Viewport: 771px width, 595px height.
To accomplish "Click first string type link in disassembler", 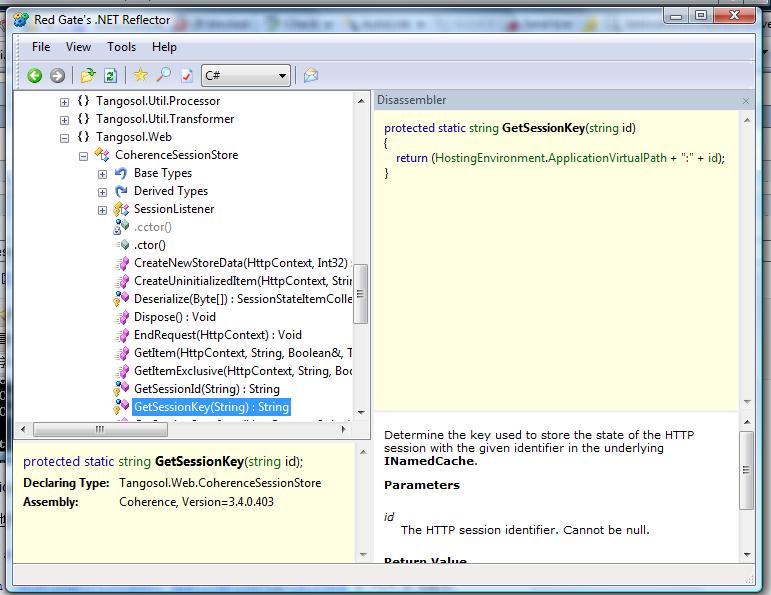I will coord(484,128).
